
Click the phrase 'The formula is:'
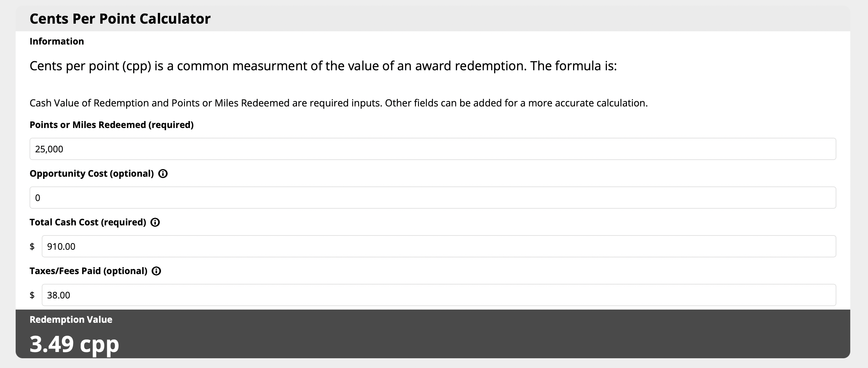(573, 66)
